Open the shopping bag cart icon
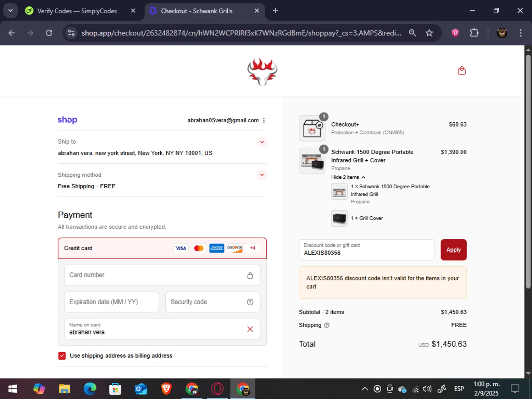Screen dimensions: 532x399 pyautogui.click(x=461, y=71)
